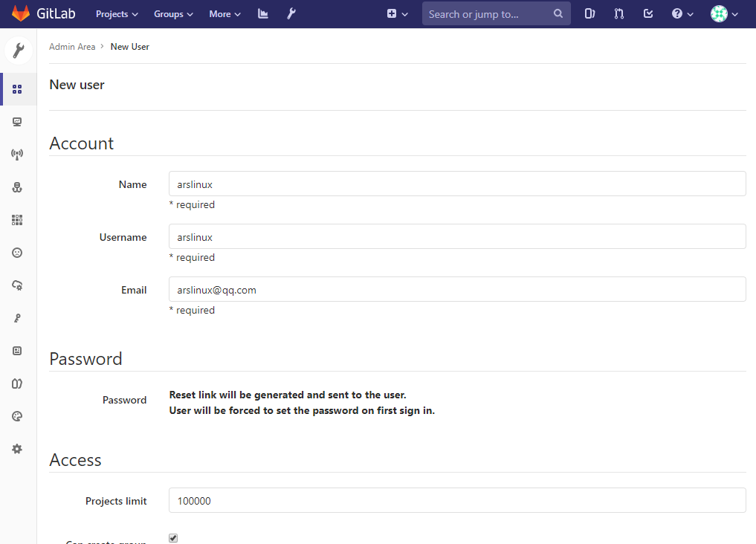
Task: Open the Labels sidebar icon
Action: tap(17, 383)
